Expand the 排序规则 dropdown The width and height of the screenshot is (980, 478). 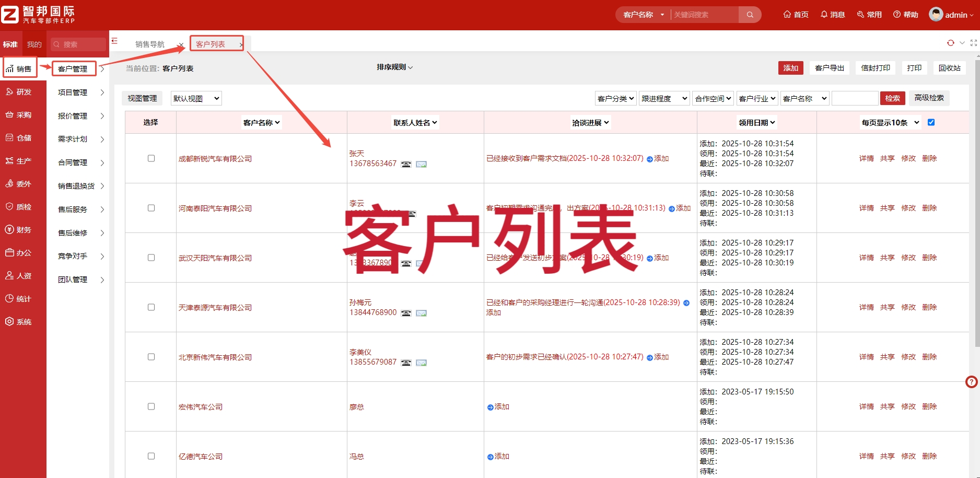point(395,67)
